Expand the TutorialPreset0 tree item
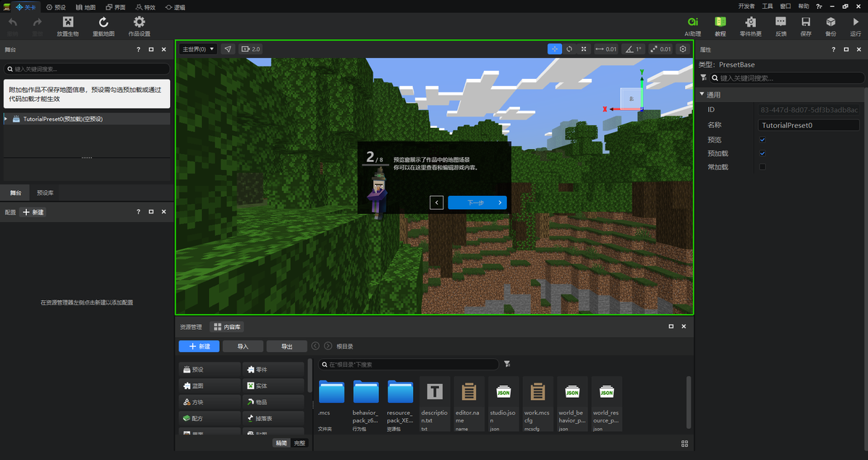This screenshot has height=460, width=868. [x=6, y=119]
